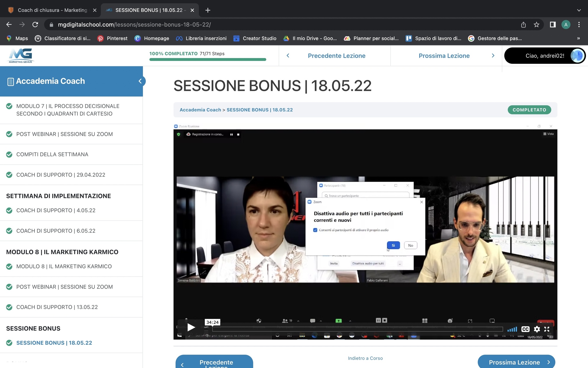Toggle CC closed captions
Image resolution: width=588 pixels, height=368 pixels.
coord(525,329)
